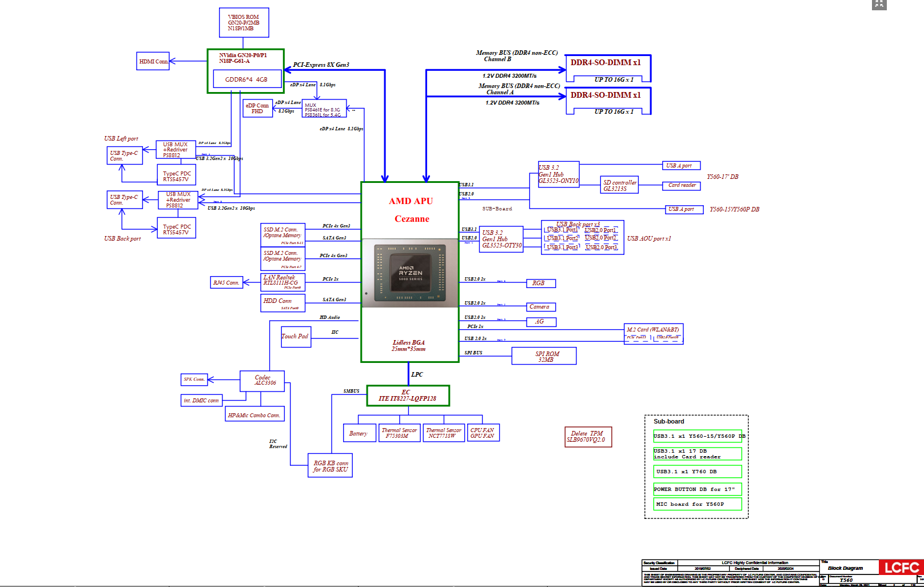924x587 pixels.
Task: Click the NVidia GN20-P0/P1 label
Action: pos(243,55)
